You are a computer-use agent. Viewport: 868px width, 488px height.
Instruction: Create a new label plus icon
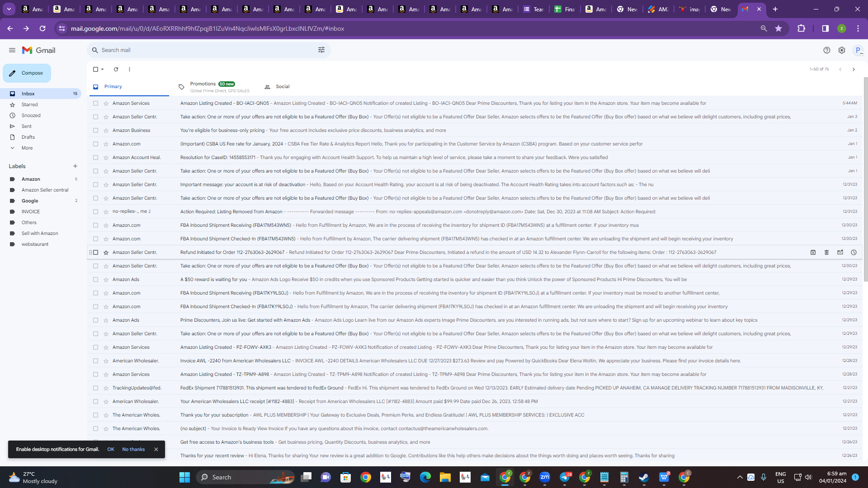75,166
